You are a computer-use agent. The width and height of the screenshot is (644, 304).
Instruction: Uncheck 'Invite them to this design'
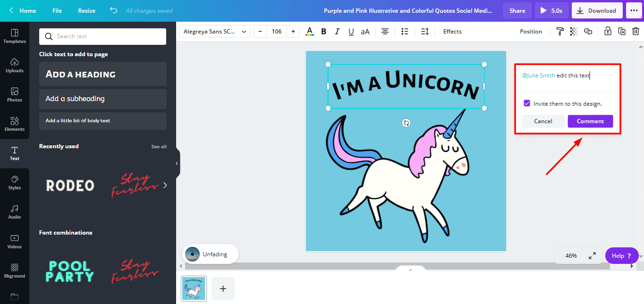(x=527, y=103)
